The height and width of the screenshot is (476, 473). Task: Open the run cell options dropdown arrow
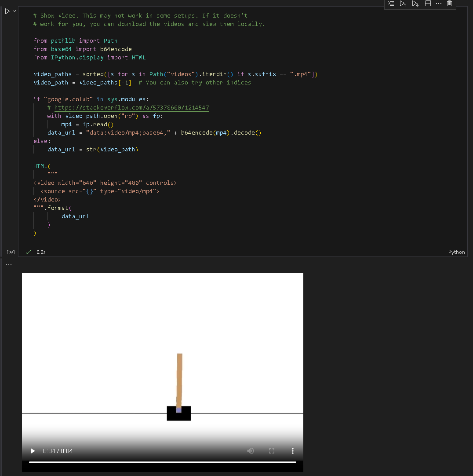click(x=14, y=11)
